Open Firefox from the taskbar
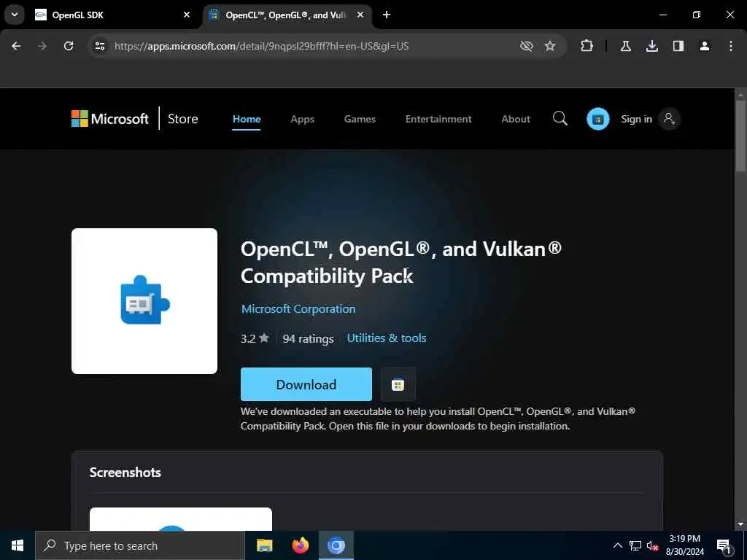This screenshot has height=560, width=747. 301,545
